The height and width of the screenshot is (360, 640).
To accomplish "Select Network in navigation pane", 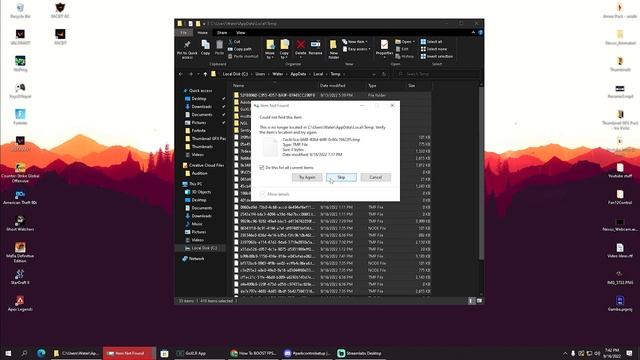I will coord(193,259).
